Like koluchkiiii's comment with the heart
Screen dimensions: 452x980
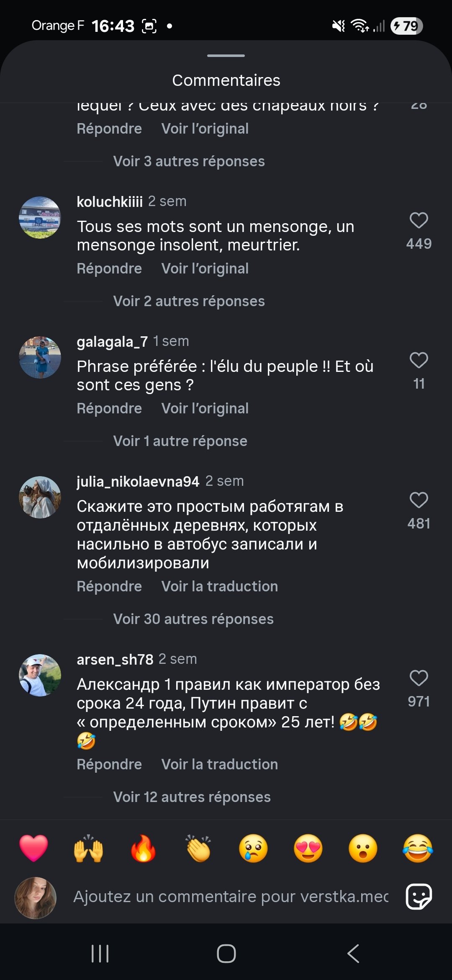pos(419,221)
